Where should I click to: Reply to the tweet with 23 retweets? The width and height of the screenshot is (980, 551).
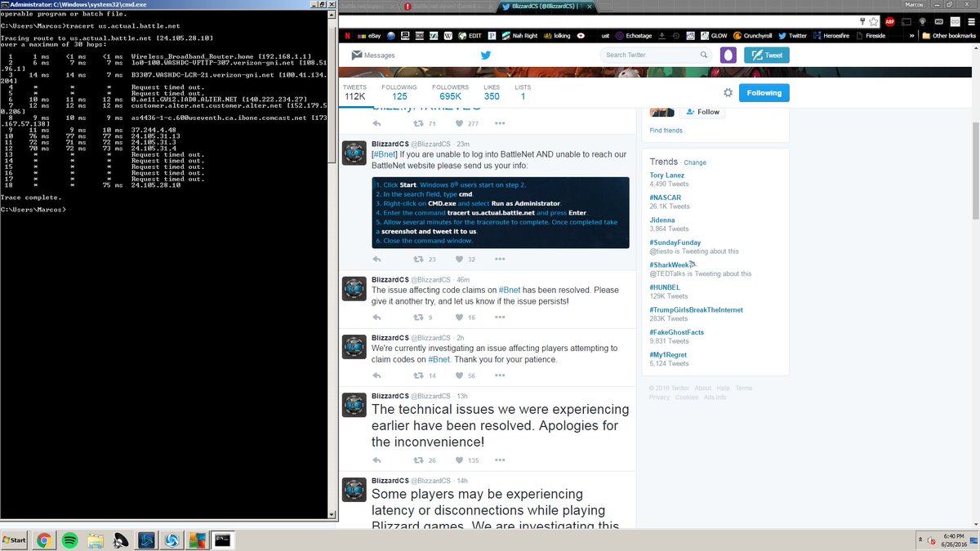point(376,260)
